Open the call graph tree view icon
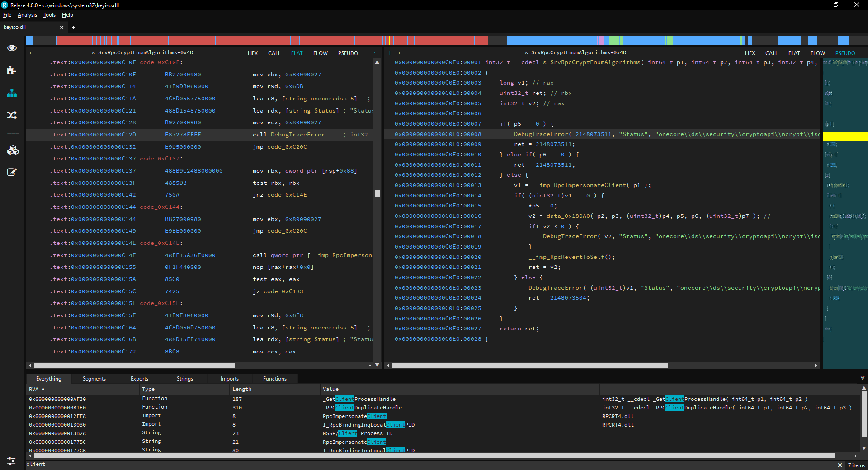 tap(12, 94)
